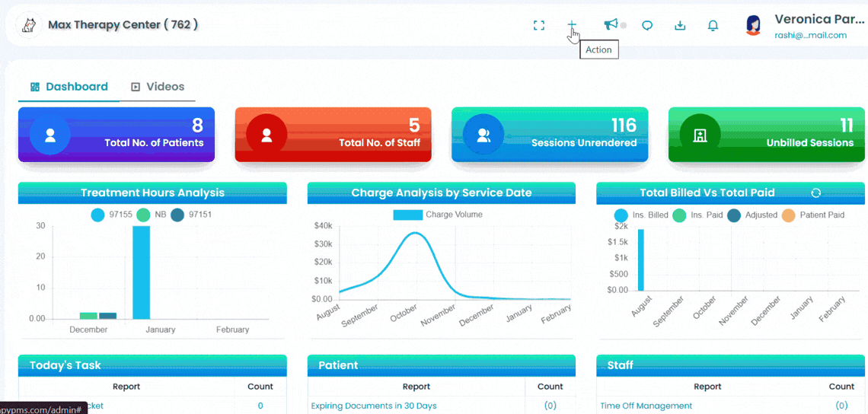868x414 pixels.
Task: Open Time Off Management report link
Action: pyautogui.click(x=646, y=406)
